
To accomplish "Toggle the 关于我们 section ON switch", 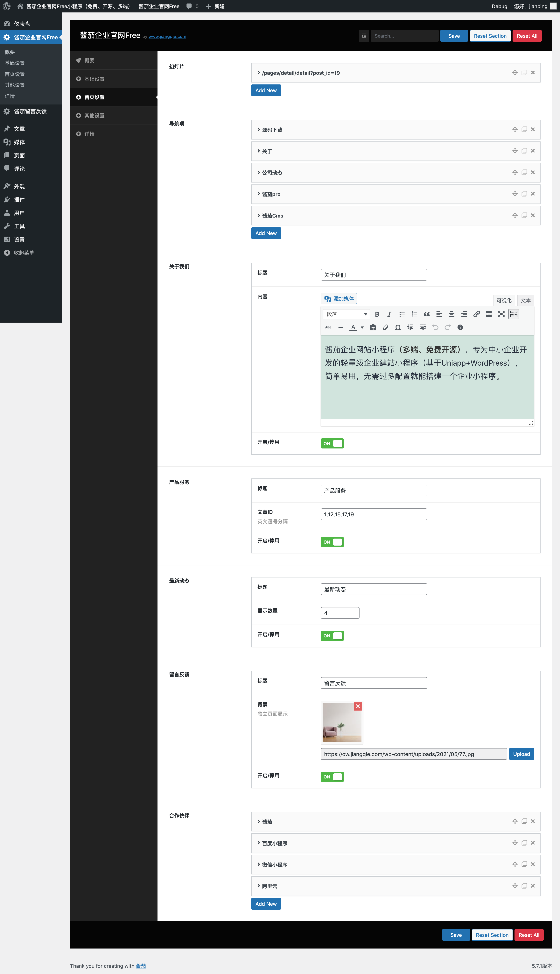I will (x=332, y=443).
